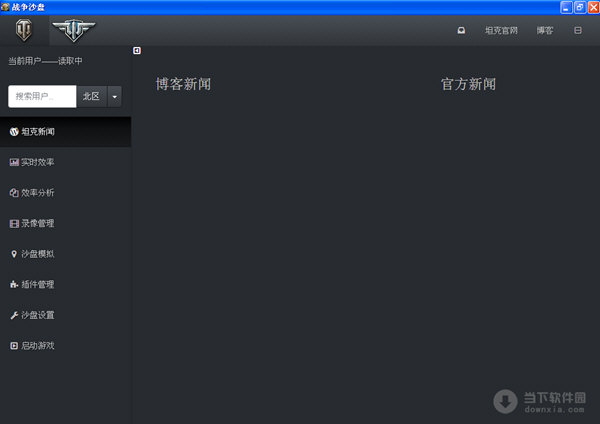Minimize the 战争沙盘 window
Image resolution: width=600 pixels, height=424 pixels.
click(566, 7)
